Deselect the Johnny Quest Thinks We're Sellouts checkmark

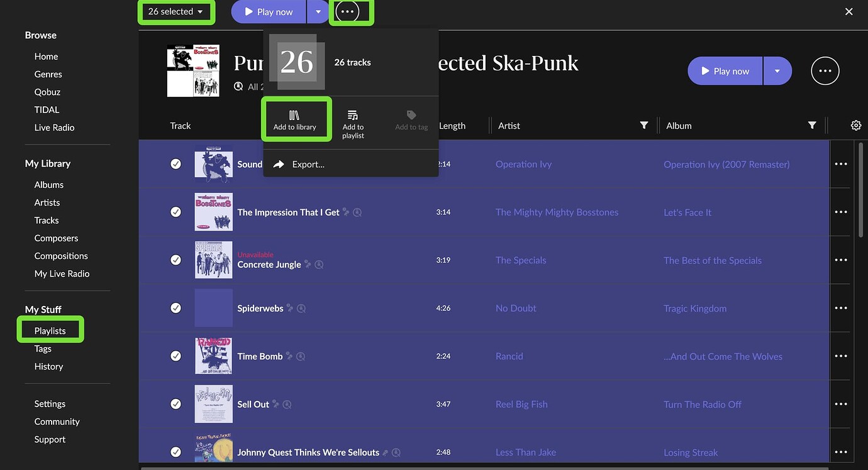coord(175,451)
